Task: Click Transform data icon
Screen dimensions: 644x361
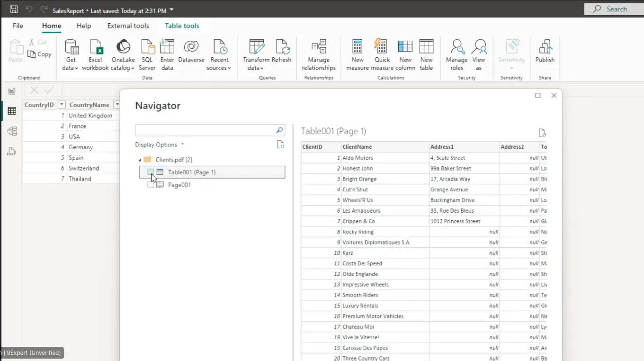Action: 256,47
